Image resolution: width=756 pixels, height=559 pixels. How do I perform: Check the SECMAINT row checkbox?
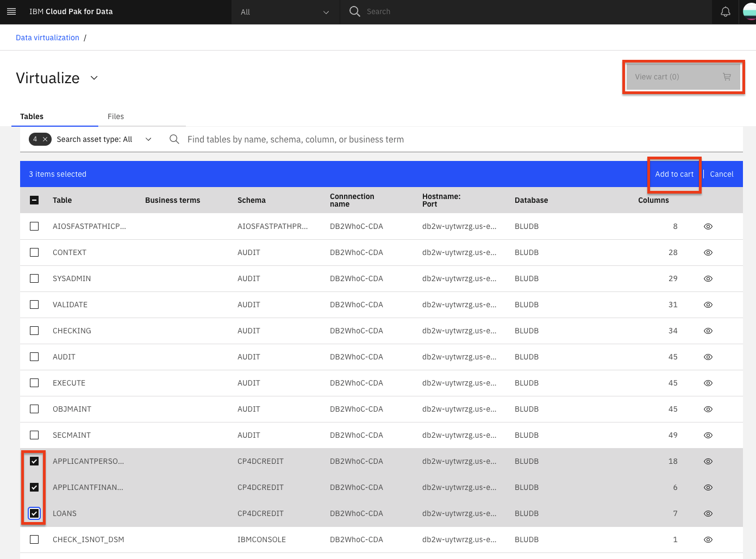tap(34, 435)
